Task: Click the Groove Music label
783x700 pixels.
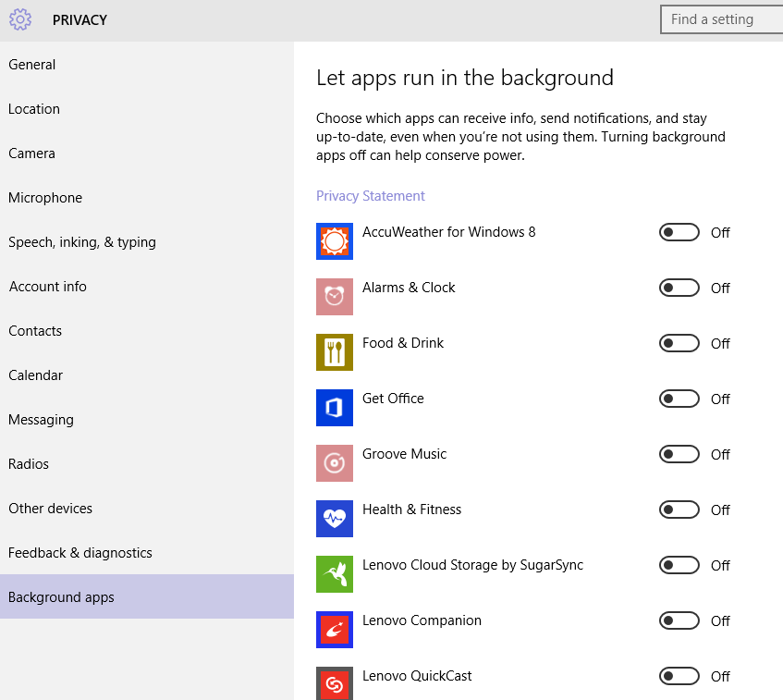Action: click(x=405, y=454)
